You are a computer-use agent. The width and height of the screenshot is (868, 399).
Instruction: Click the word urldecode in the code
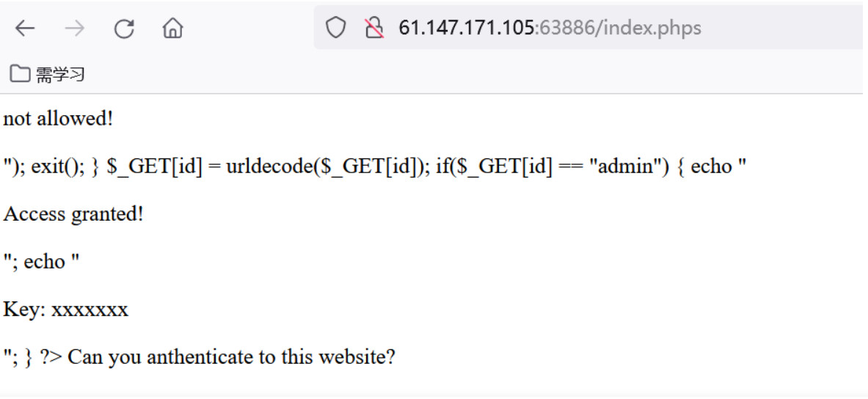point(269,166)
